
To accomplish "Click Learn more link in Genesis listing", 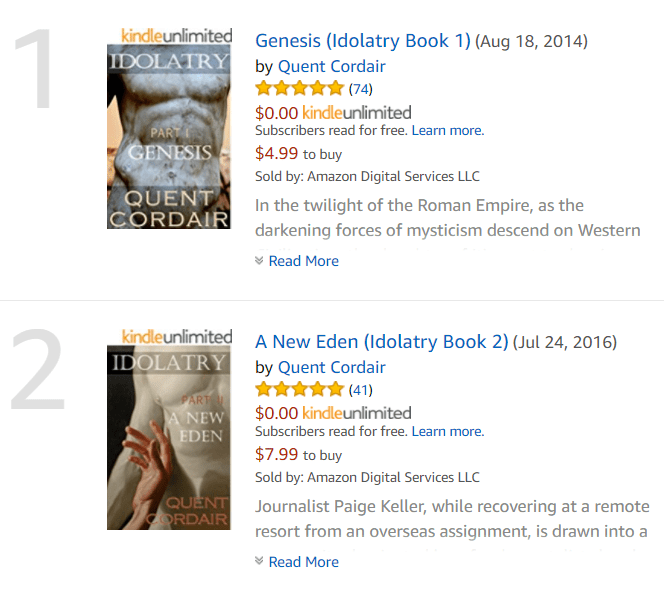I will 447,130.
